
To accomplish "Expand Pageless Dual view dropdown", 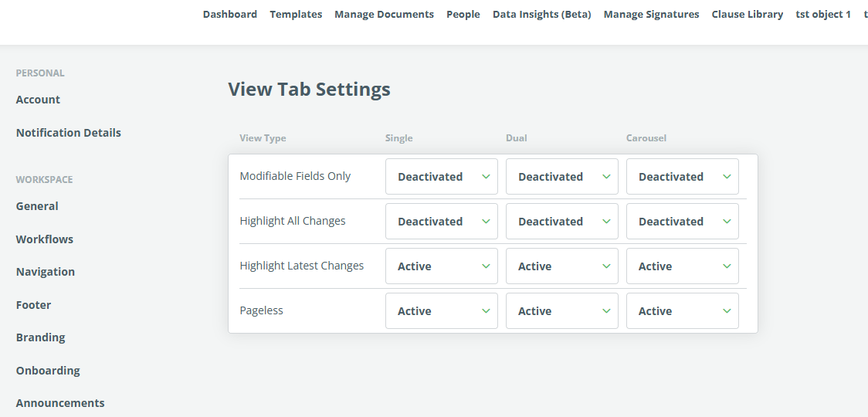I will tap(561, 311).
